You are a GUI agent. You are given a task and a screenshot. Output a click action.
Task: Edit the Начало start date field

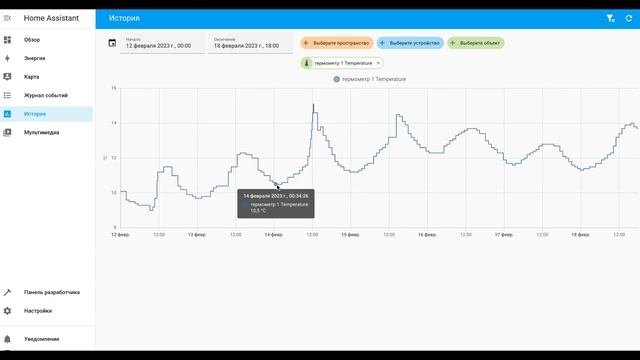[x=162, y=43]
